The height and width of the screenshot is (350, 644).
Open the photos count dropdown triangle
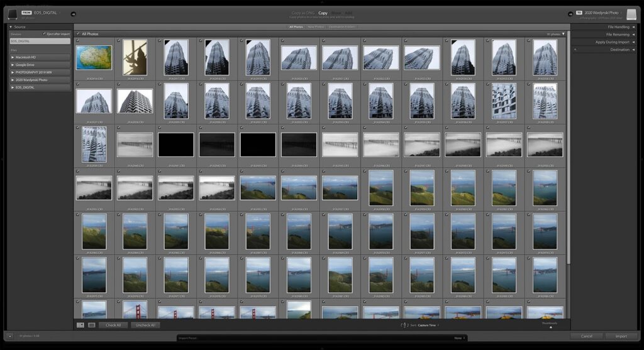click(563, 34)
